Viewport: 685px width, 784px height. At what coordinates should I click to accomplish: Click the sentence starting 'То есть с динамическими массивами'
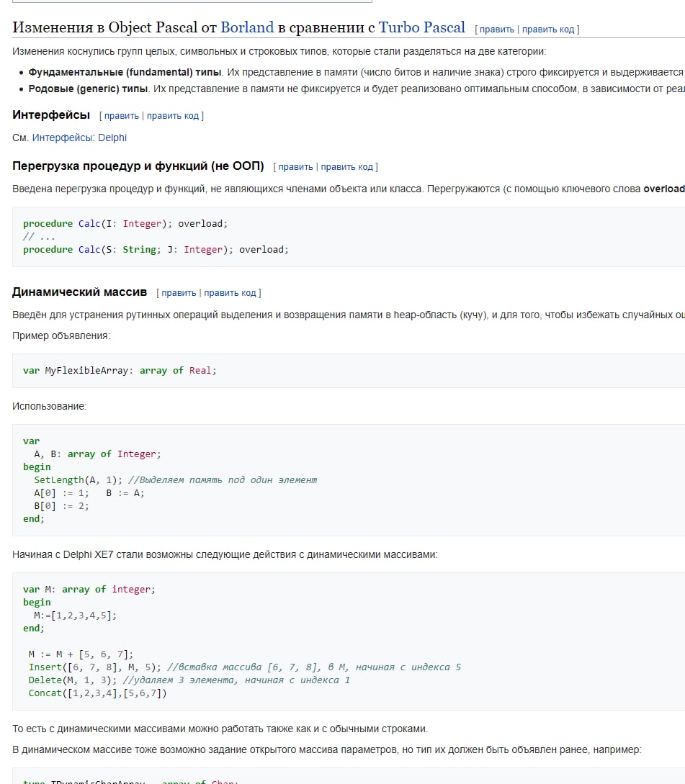coord(220,729)
